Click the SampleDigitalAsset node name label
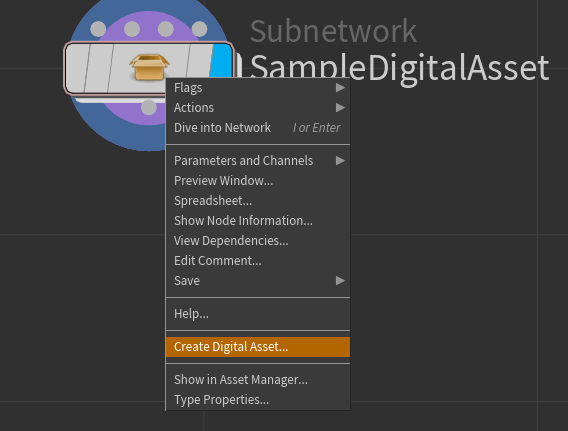Image resolution: width=568 pixels, height=431 pixels. pos(400,68)
